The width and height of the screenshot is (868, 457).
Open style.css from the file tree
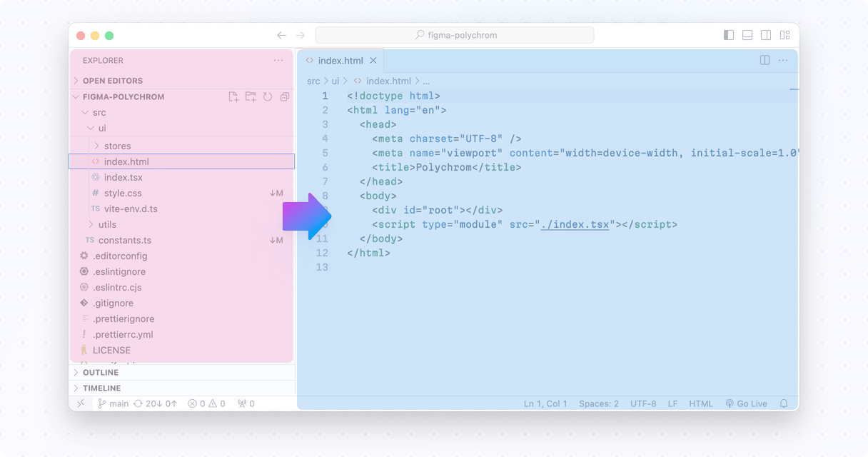[123, 193]
